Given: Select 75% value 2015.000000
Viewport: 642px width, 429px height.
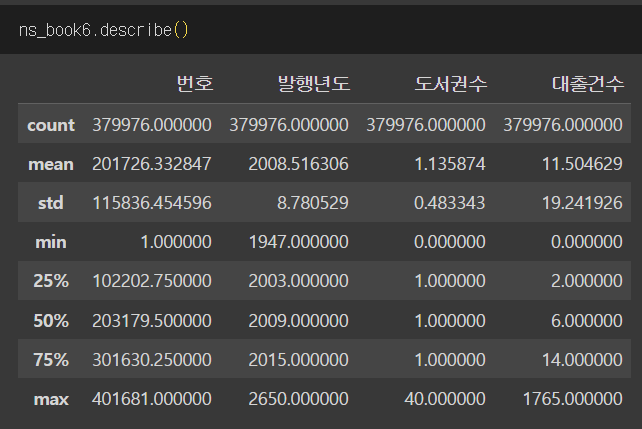Looking at the screenshot, I should [298, 360].
